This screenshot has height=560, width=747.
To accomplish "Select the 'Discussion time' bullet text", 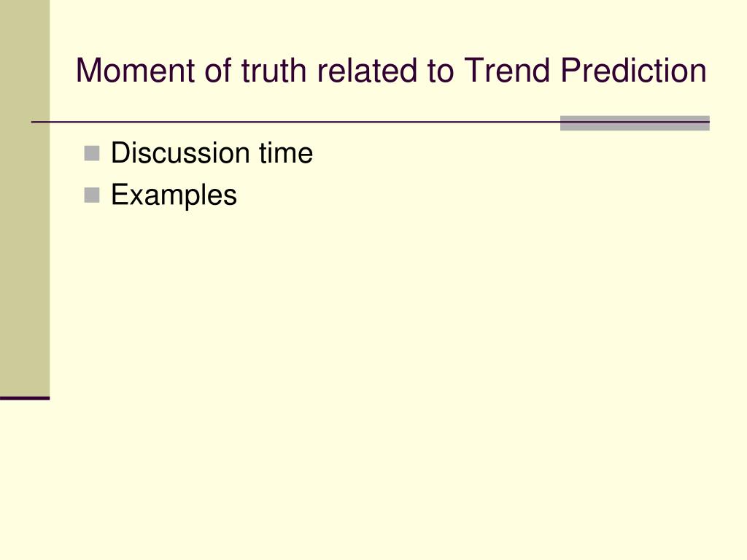I will 212,153.
